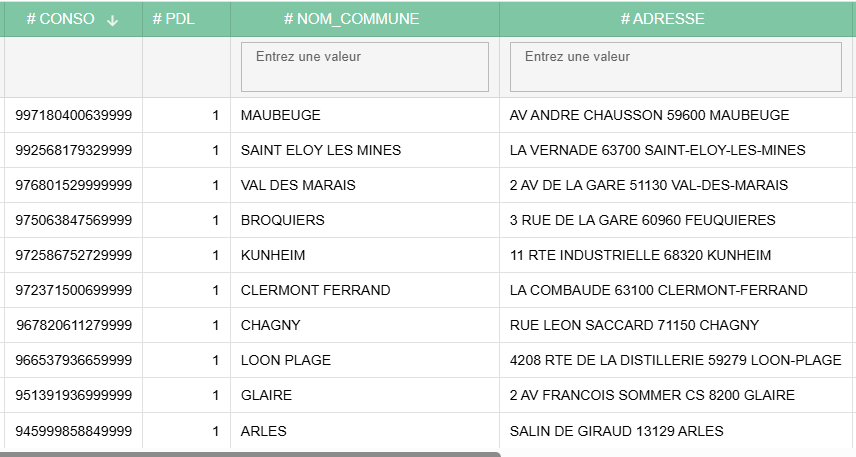Select the LOON PLAGE commune cell
The height and width of the screenshot is (457, 856).
click(285, 360)
